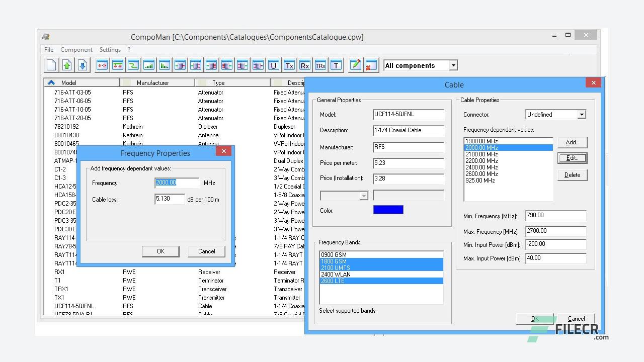
Task: Click the blue down-arrow save icon
Action: 83,65
